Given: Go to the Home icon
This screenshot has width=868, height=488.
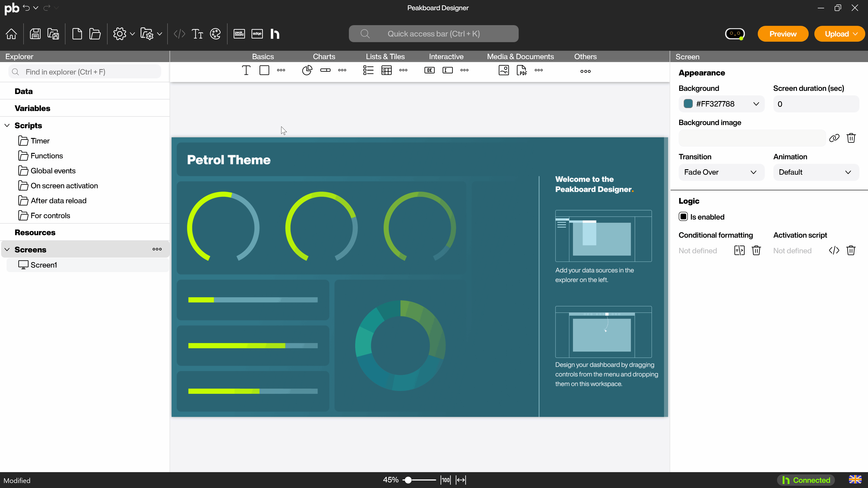Looking at the screenshot, I should pyautogui.click(x=12, y=34).
